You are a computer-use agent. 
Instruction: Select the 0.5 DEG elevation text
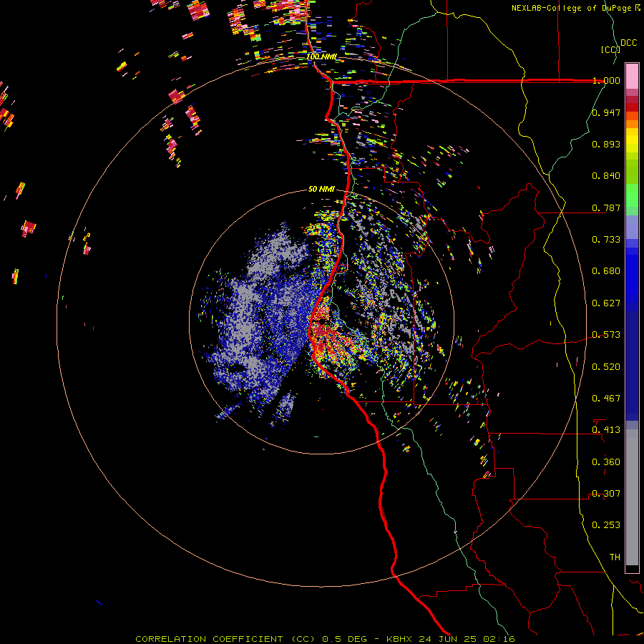tap(344, 639)
